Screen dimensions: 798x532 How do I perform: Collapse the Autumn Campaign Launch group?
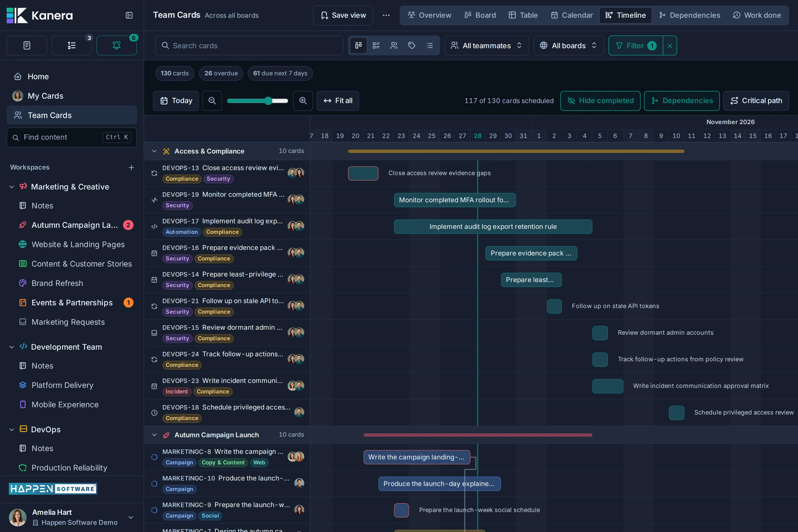coord(154,435)
